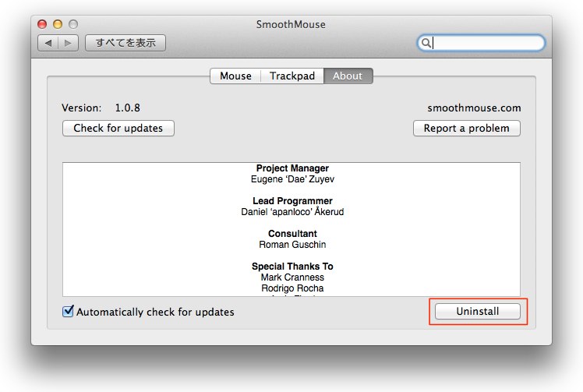This screenshot has width=583, height=392.
Task: Click the Lead Programmer heading
Action: click(292, 201)
